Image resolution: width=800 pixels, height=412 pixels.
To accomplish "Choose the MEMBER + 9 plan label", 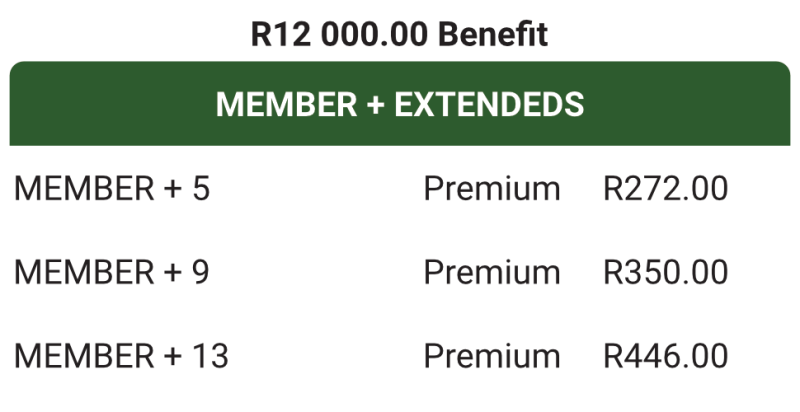I will pyautogui.click(x=112, y=272).
